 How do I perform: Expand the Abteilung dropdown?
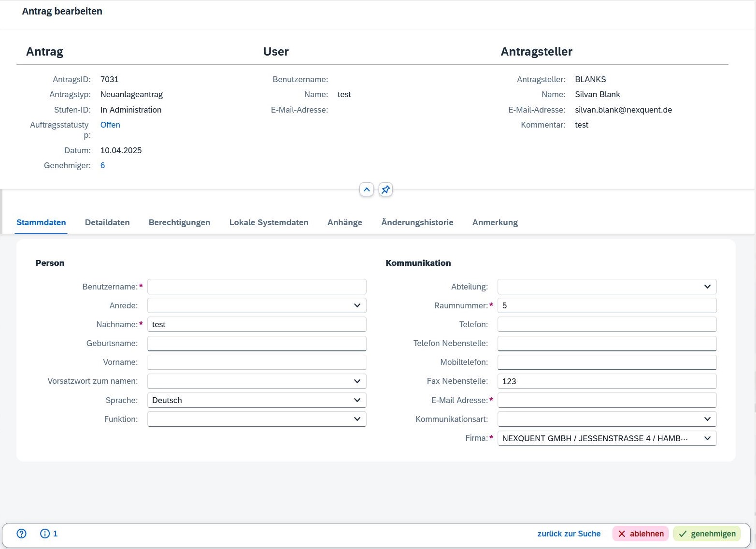point(707,287)
